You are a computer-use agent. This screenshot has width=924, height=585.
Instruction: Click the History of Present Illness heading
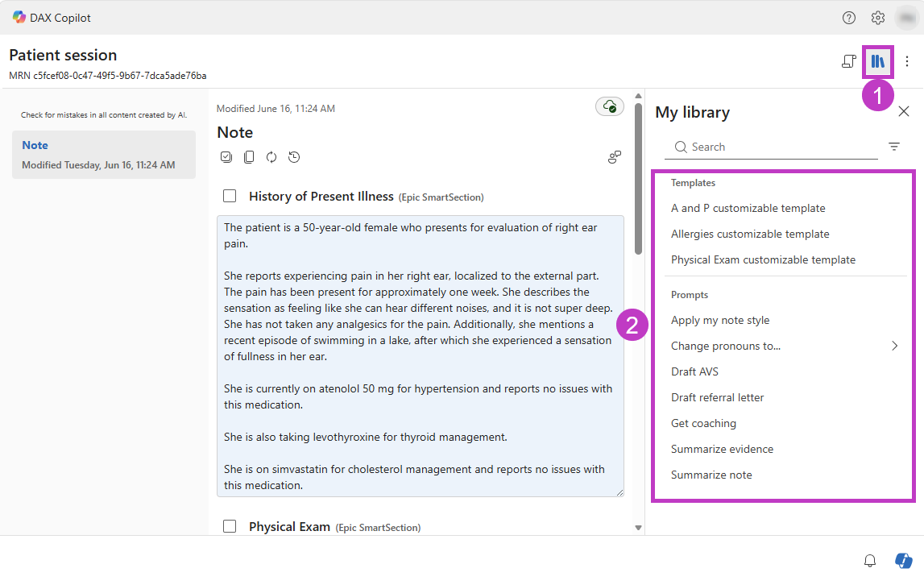321,197
